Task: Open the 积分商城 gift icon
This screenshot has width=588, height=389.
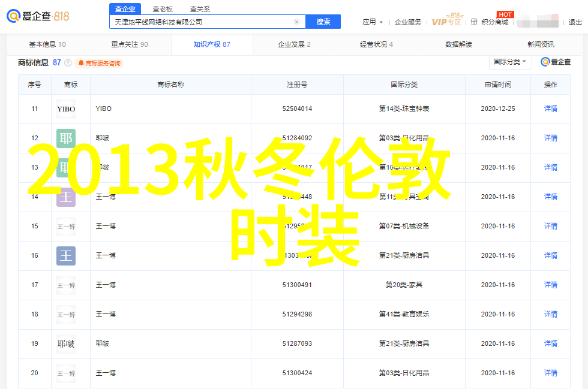Action: point(474,22)
